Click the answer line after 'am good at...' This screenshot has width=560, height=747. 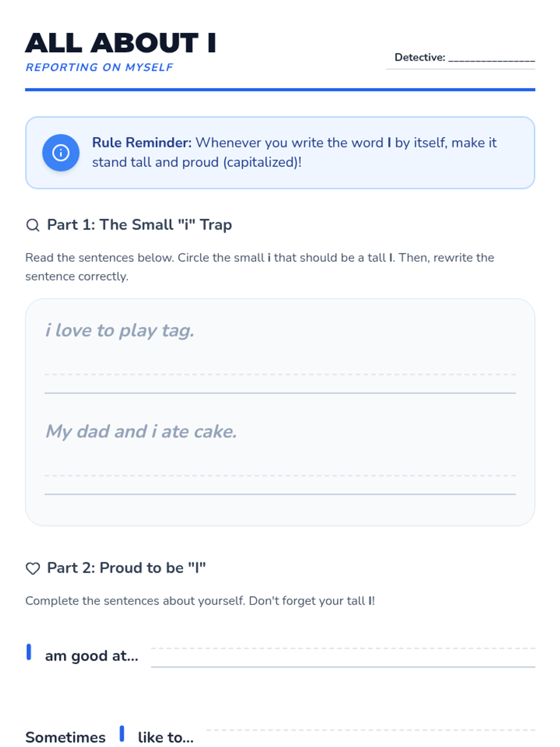coord(343,657)
